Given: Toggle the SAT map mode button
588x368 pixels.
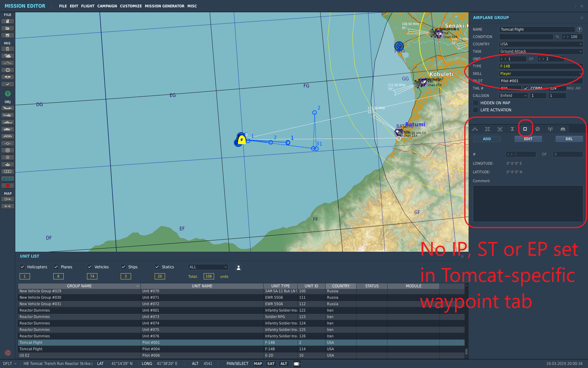Looking at the screenshot, I should pyautogui.click(x=271, y=364).
